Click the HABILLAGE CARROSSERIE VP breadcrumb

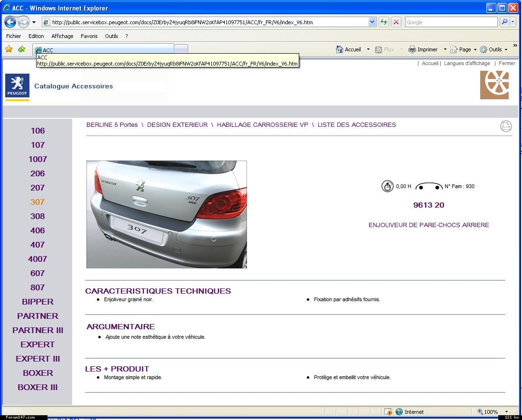coord(262,125)
